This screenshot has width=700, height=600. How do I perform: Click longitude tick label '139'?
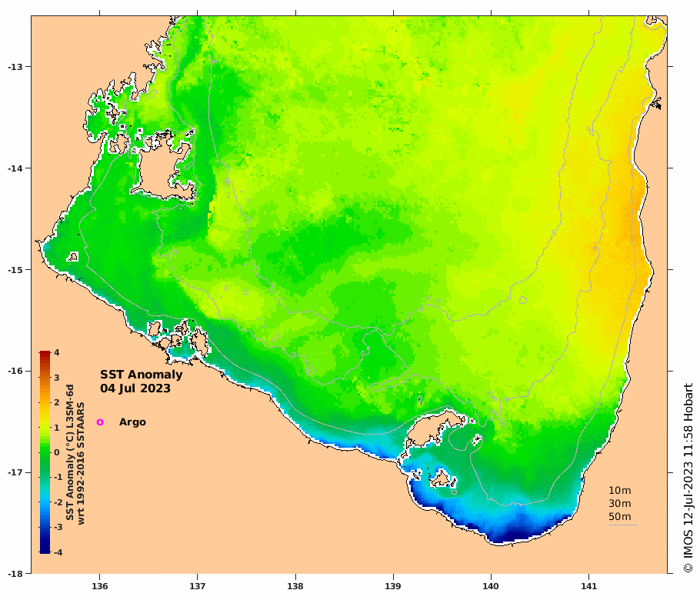[x=393, y=586]
